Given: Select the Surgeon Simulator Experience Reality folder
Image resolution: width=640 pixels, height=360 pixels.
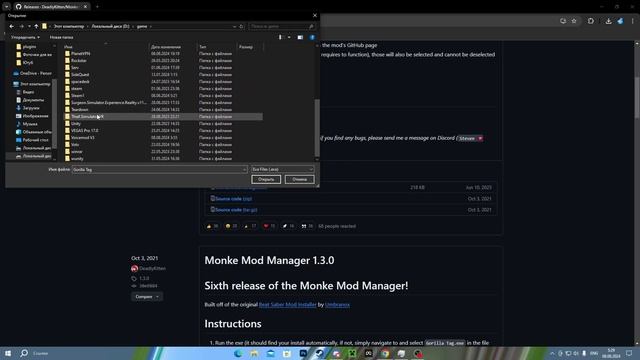Looking at the screenshot, I should click(108, 102).
